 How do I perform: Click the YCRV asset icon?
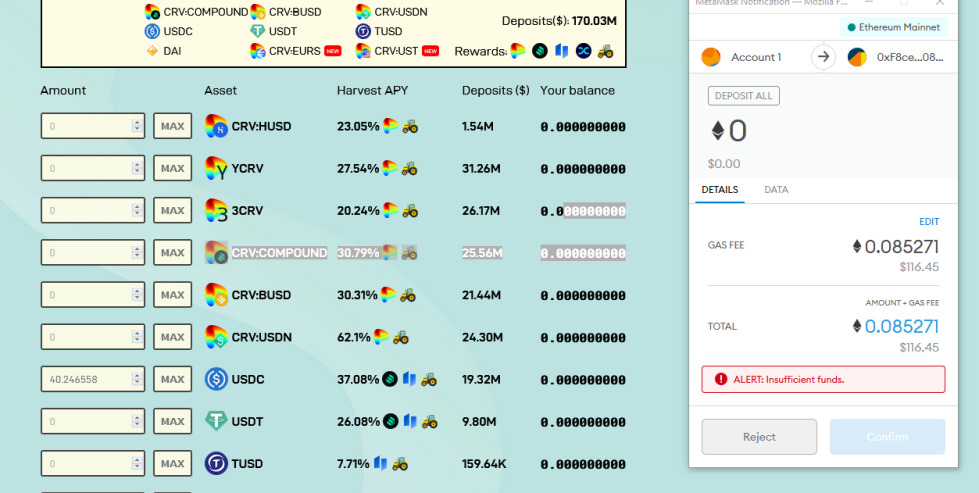point(216,168)
